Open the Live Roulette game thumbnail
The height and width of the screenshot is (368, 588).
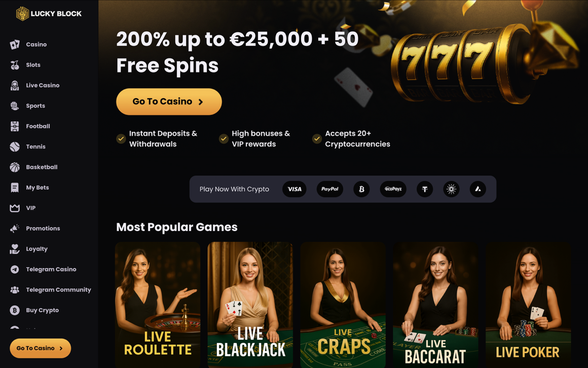point(158,305)
